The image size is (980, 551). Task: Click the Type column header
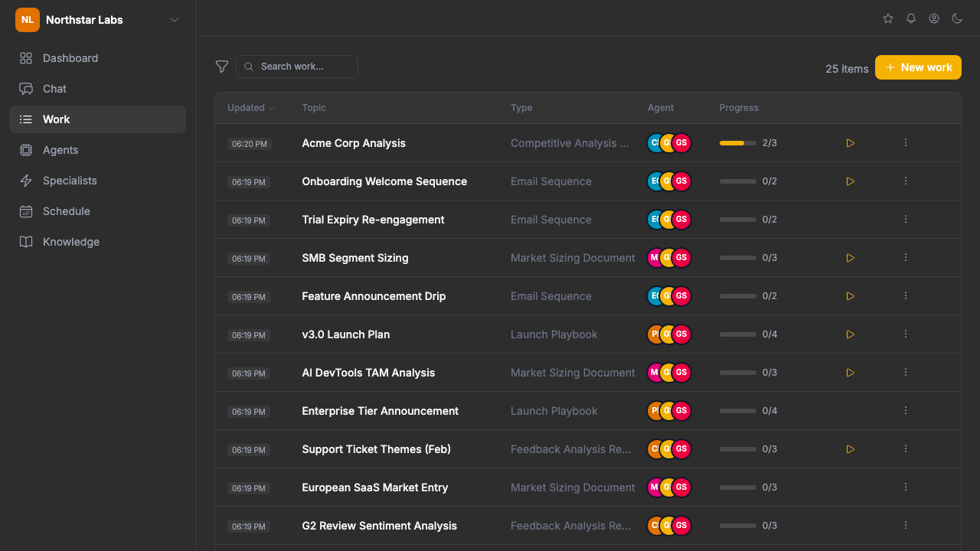click(521, 108)
